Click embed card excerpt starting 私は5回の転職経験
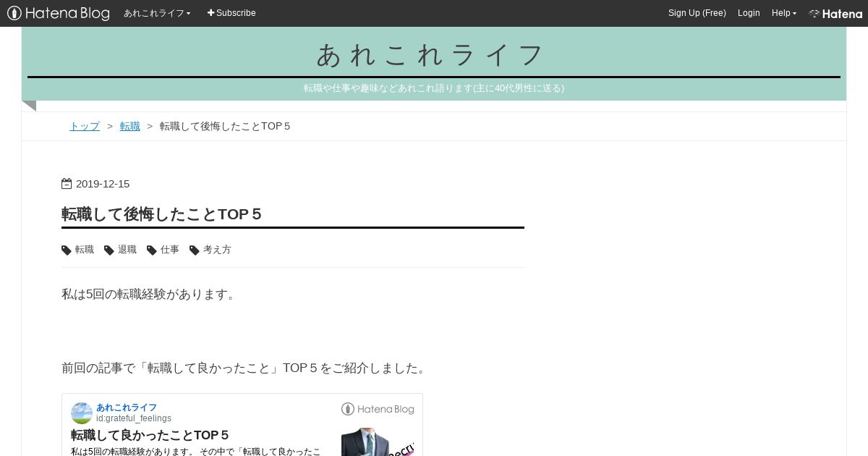 [x=195, y=451]
